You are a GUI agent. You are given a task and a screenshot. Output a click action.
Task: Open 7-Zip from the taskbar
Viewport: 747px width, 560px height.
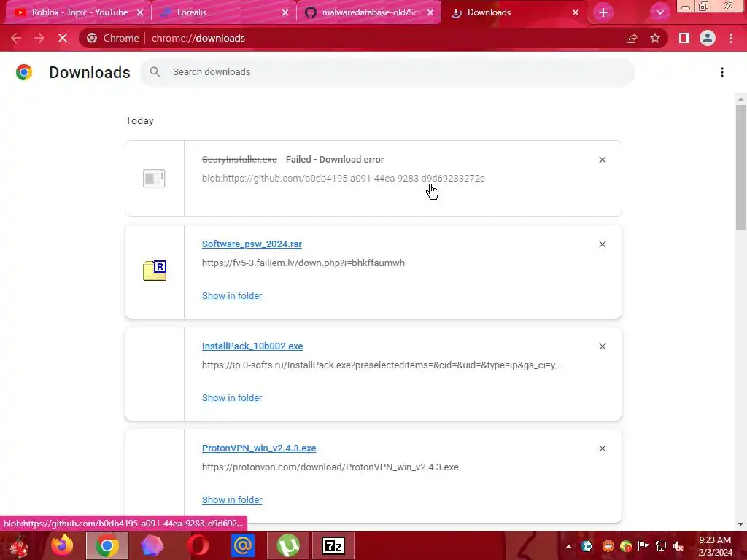(333, 545)
